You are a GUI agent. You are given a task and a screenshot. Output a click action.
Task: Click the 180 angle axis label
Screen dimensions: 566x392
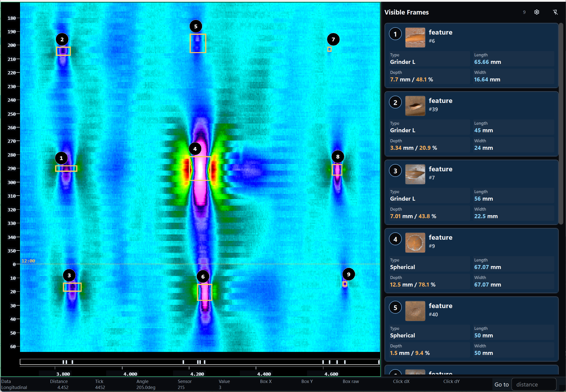tap(12, 18)
